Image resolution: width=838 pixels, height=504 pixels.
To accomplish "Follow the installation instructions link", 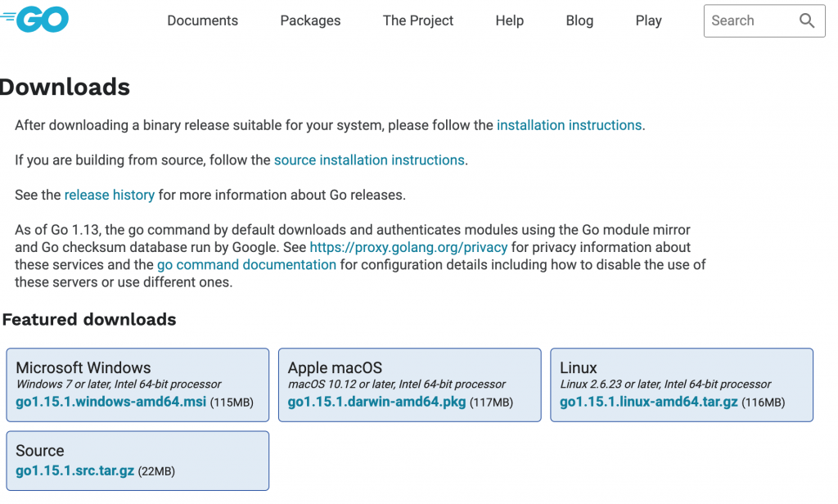I will [x=570, y=125].
